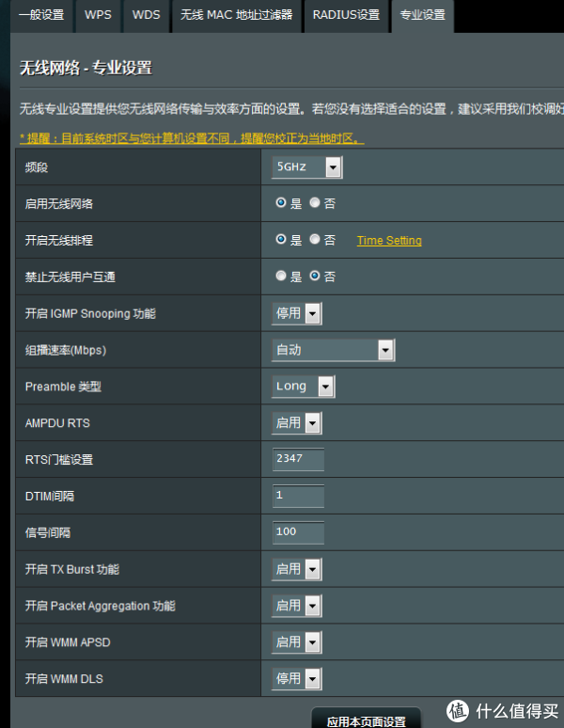Open the AMPDU RTS dropdown
This screenshot has height=728, width=564.
point(297,423)
